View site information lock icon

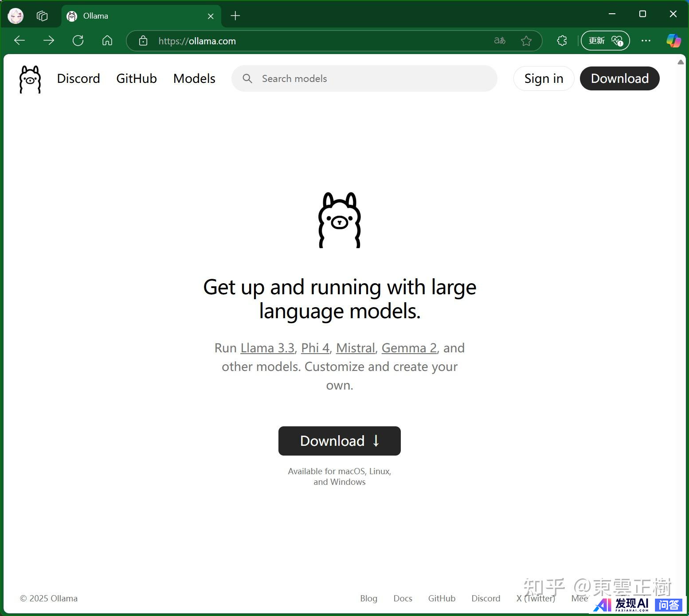click(x=143, y=41)
